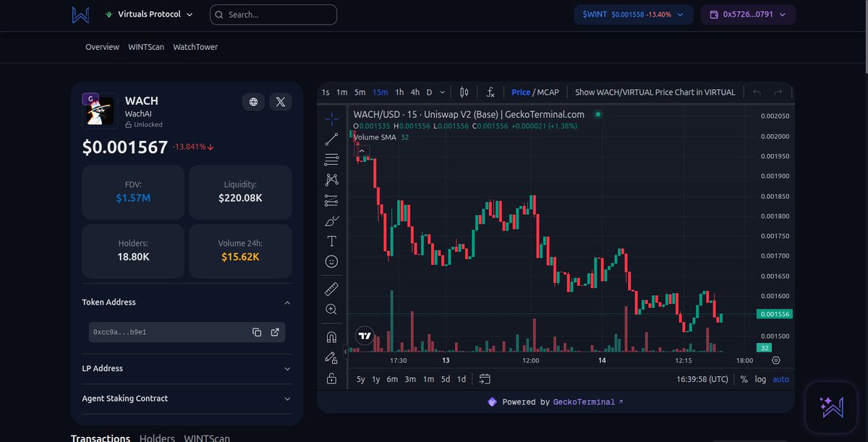Select the XABCD pattern tool
The height and width of the screenshot is (442, 868).
click(331, 180)
